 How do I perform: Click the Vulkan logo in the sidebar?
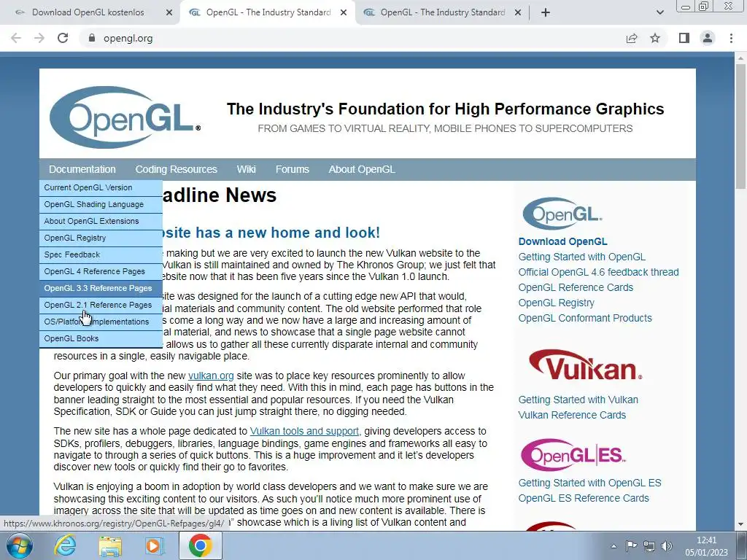[586, 365]
